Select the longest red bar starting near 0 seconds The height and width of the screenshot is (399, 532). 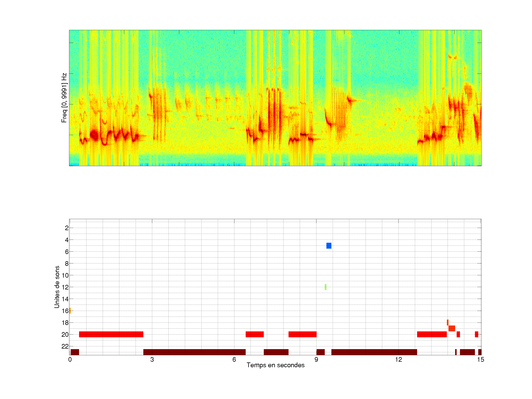pyautogui.click(x=111, y=334)
